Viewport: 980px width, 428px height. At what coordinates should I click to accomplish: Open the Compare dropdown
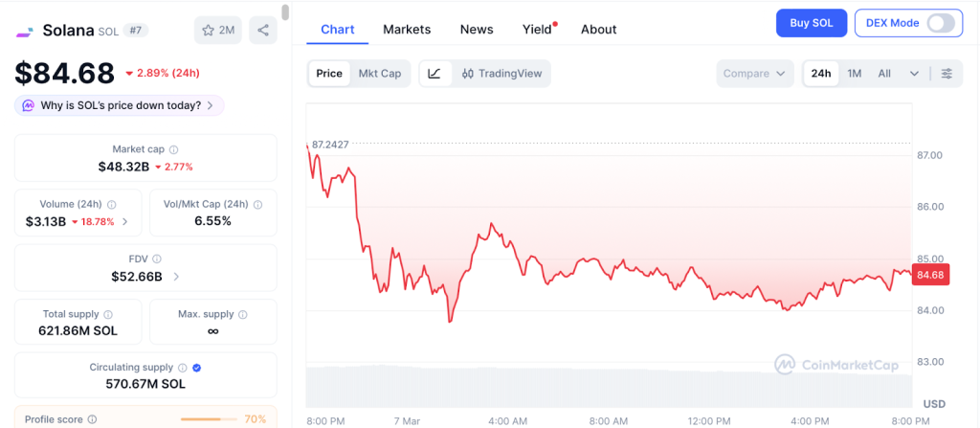tap(754, 74)
